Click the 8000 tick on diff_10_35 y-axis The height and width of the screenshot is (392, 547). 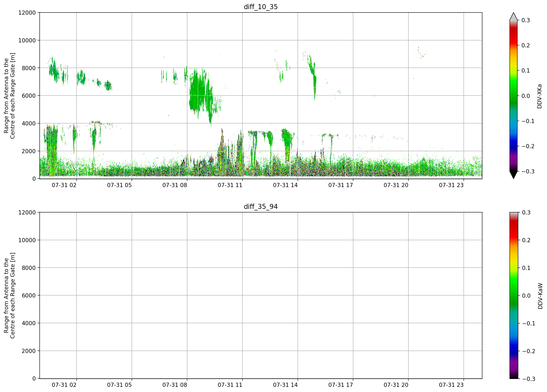click(29, 68)
